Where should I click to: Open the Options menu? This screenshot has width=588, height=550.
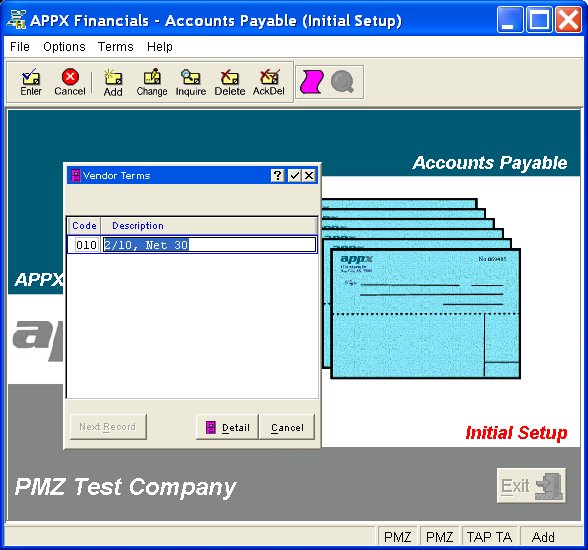click(x=64, y=47)
